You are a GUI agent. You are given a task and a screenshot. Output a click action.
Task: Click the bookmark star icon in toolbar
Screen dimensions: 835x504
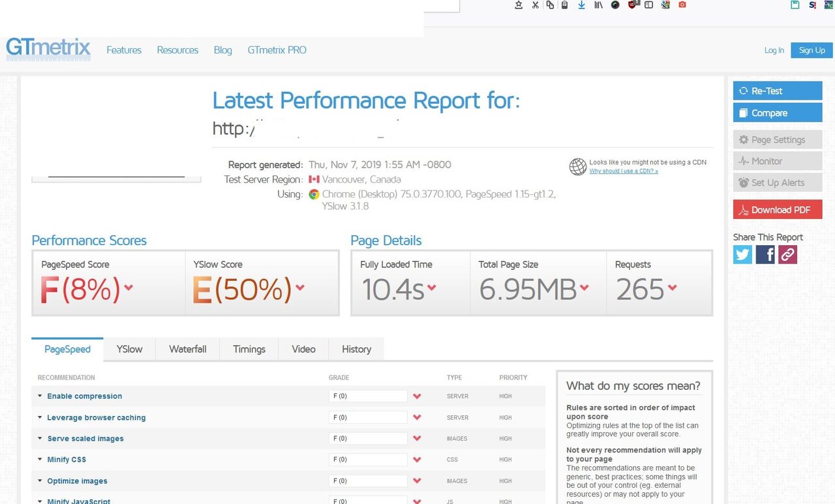519,5
